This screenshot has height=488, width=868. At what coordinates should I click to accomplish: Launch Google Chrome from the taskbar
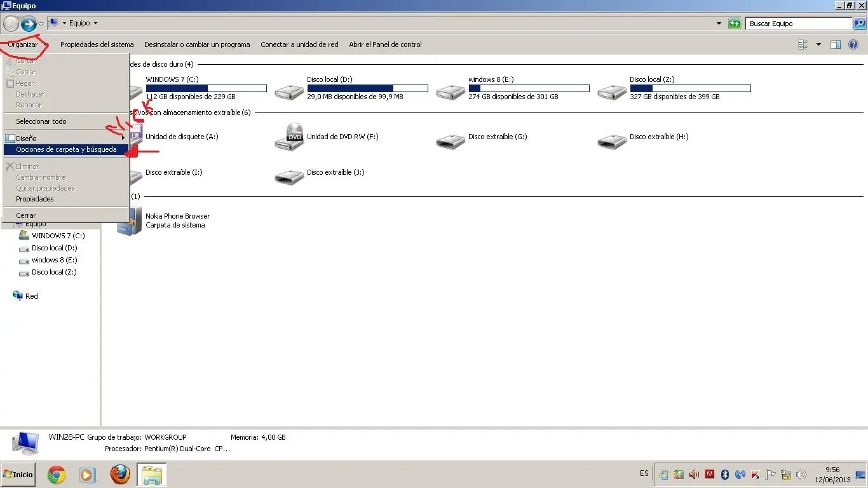pyautogui.click(x=57, y=475)
